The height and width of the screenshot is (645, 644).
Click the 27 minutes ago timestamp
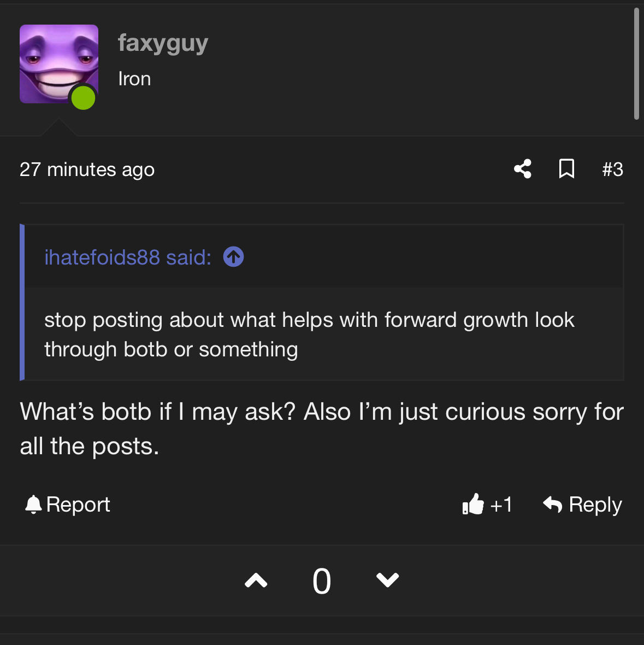pos(87,169)
